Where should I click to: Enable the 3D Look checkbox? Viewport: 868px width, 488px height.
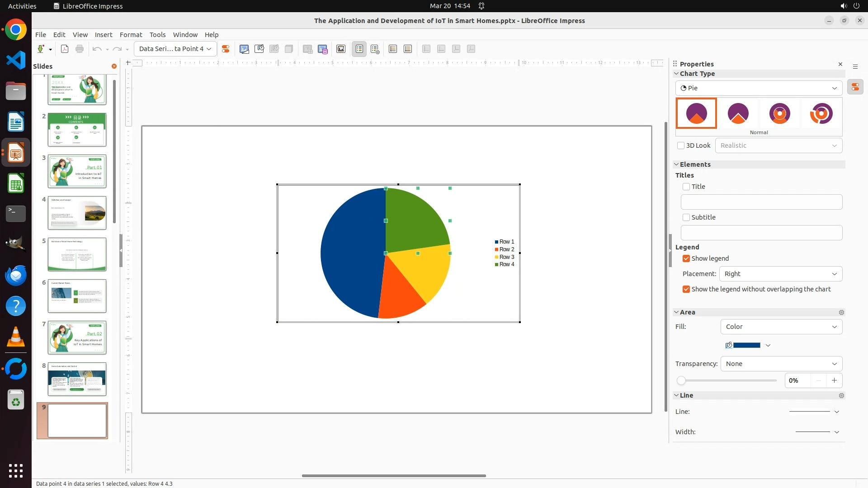click(681, 145)
